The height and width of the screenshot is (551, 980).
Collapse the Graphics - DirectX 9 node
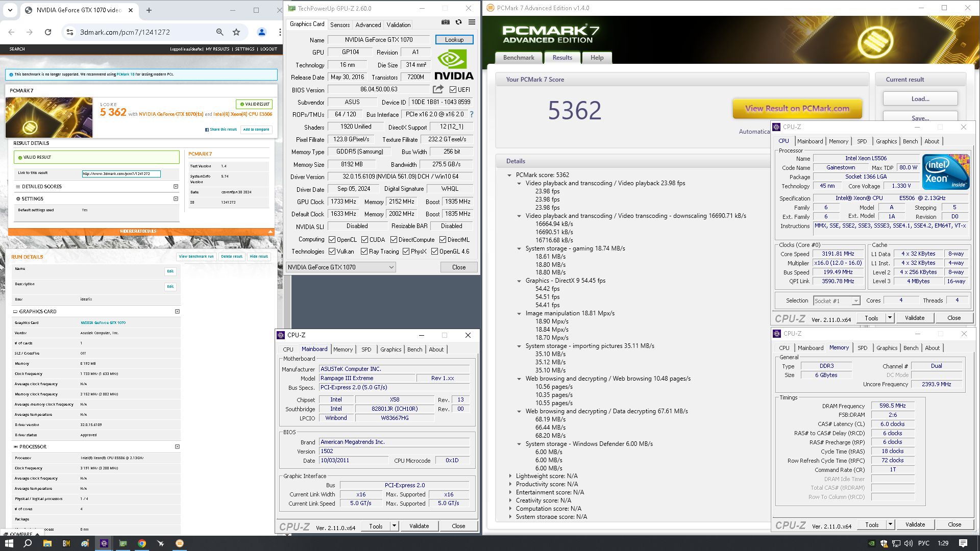click(519, 281)
